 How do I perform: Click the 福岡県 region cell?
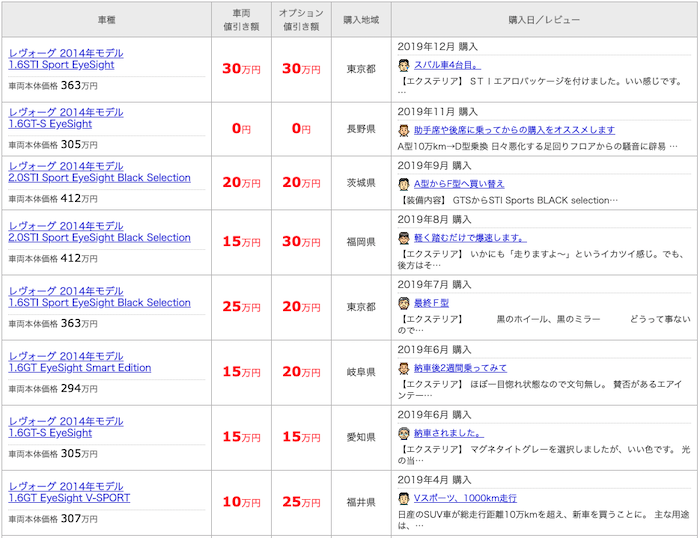(361, 242)
